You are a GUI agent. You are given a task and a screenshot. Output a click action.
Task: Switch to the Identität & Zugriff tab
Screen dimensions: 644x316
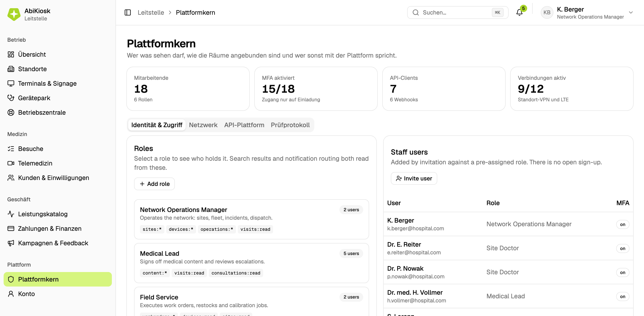[157, 125]
